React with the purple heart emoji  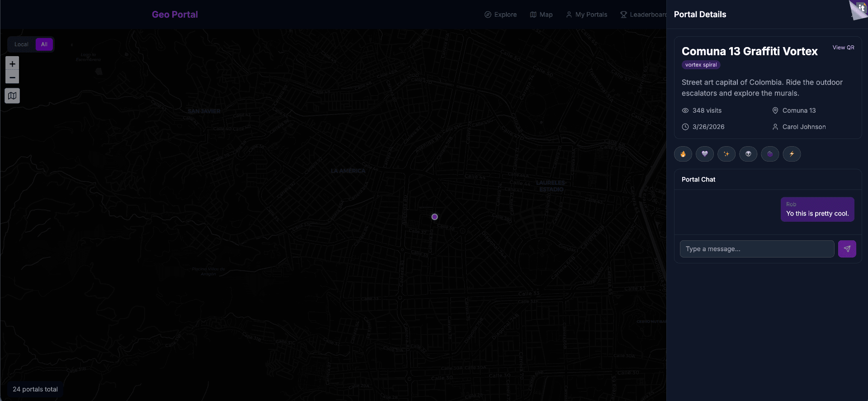704,154
